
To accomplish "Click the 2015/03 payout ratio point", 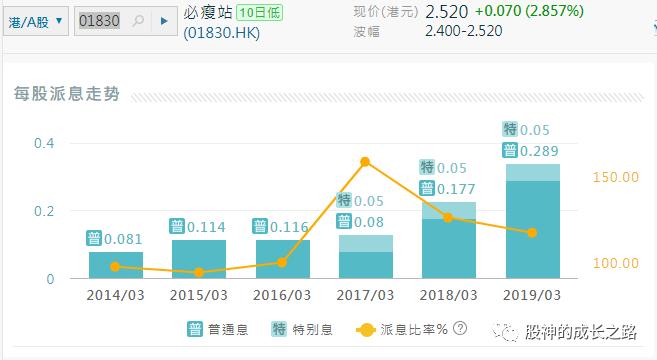I will point(199,272).
